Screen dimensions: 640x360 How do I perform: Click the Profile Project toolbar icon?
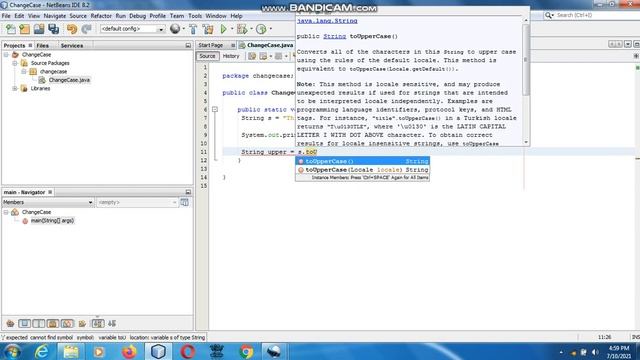point(261,29)
